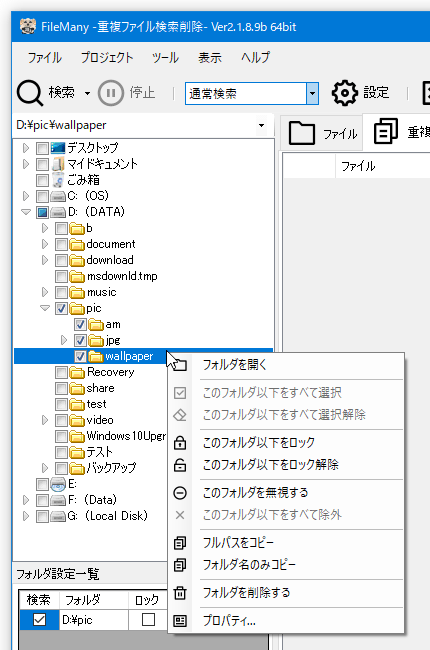Click the properties card icon

[x=180, y=621]
